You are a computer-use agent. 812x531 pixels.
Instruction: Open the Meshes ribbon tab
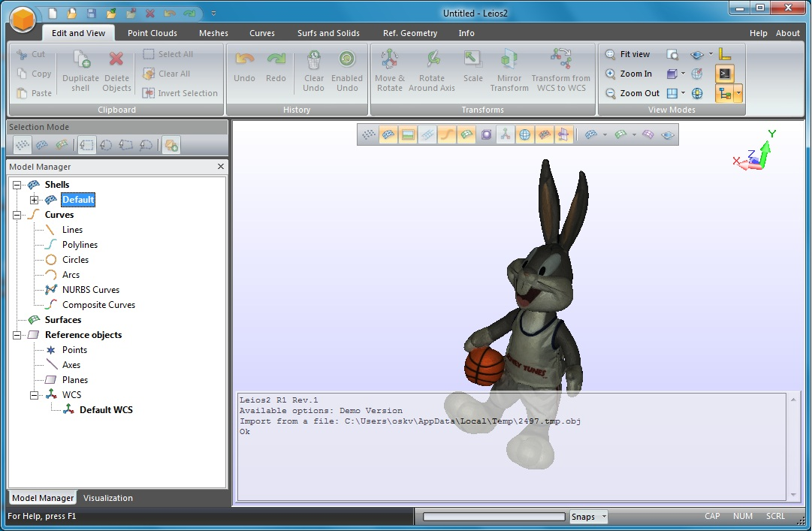pyautogui.click(x=213, y=33)
